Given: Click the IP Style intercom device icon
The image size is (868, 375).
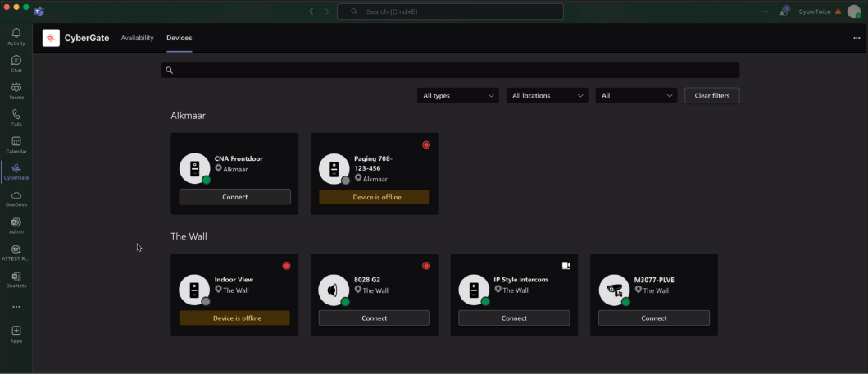Looking at the screenshot, I should (474, 290).
